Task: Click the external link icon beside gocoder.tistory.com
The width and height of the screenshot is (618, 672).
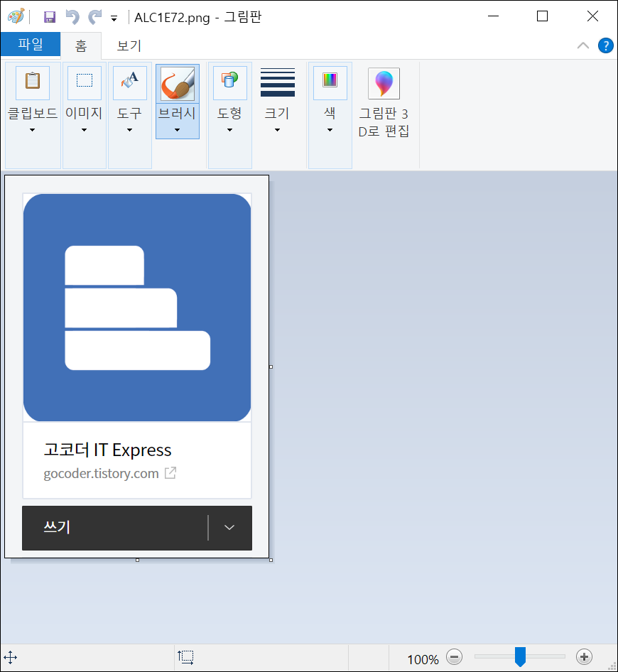Action: [170, 472]
